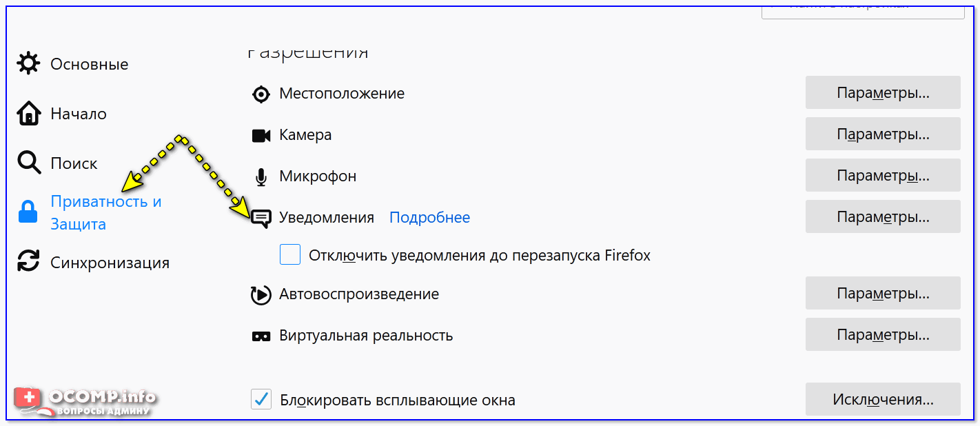Click the autoplay icon beside Автовоспроизведение
The width and height of the screenshot is (980, 426).
261,295
